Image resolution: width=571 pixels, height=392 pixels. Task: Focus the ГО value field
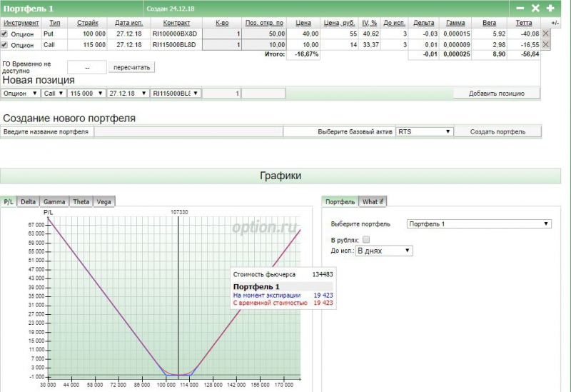(87, 67)
